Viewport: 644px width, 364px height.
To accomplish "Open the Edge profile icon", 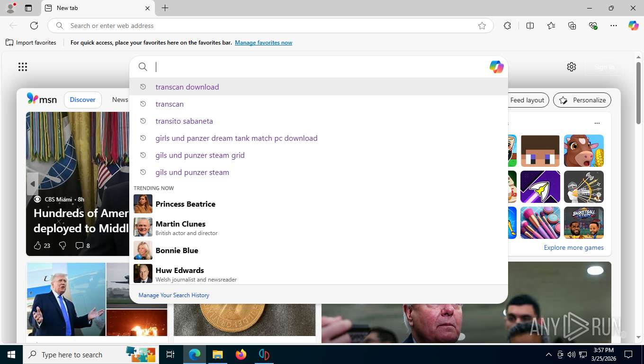I will 10,8.
